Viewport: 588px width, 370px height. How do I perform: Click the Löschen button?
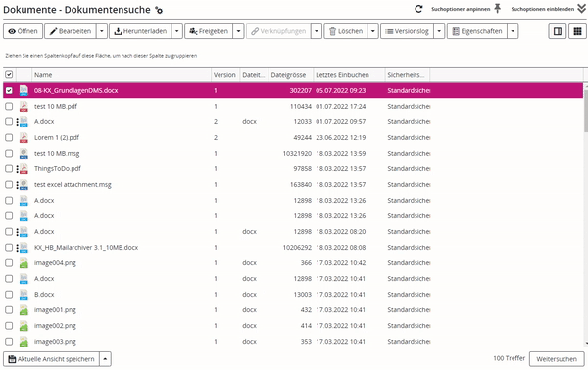click(346, 31)
